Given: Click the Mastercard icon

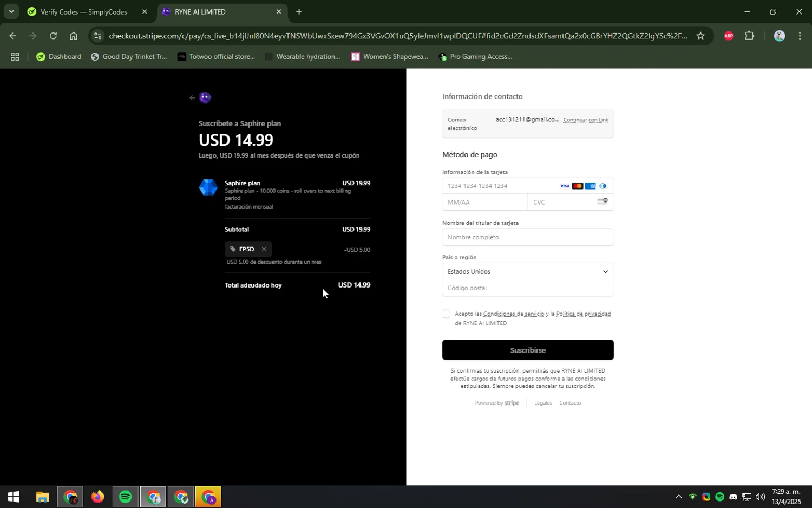Looking at the screenshot, I should (x=578, y=186).
